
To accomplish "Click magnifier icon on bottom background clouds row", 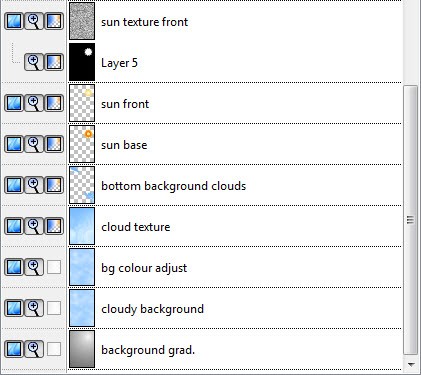I will click(34, 185).
